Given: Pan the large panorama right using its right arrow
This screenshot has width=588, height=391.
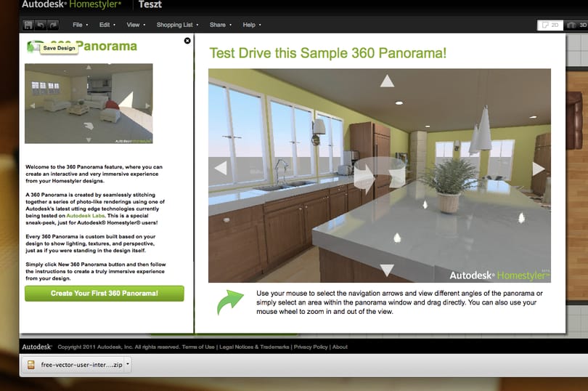Looking at the screenshot, I should pyautogui.click(x=538, y=169).
